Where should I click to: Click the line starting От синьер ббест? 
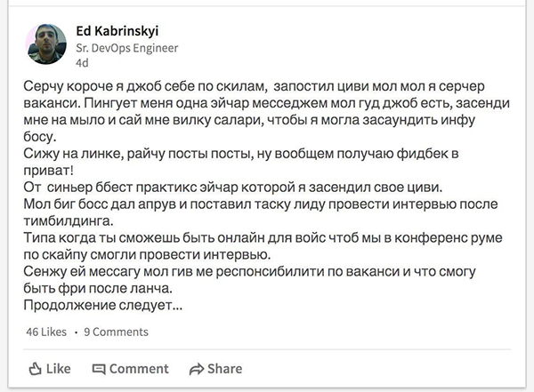(233, 188)
